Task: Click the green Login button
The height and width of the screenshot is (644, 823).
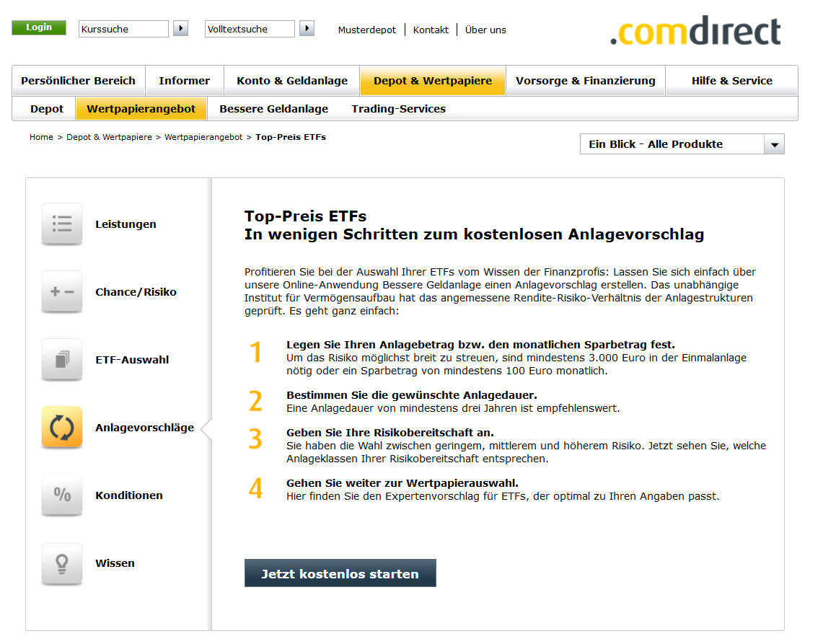Action: tap(39, 27)
